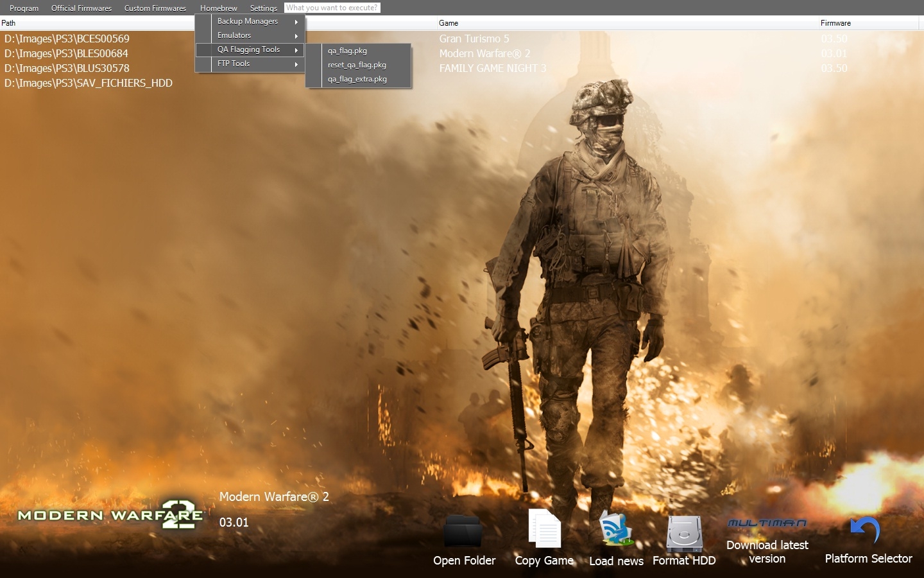Click firmware 03.50 for Gran Turismo 5
Image resolution: width=924 pixels, height=578 pixels.
[x=834, y=39]
